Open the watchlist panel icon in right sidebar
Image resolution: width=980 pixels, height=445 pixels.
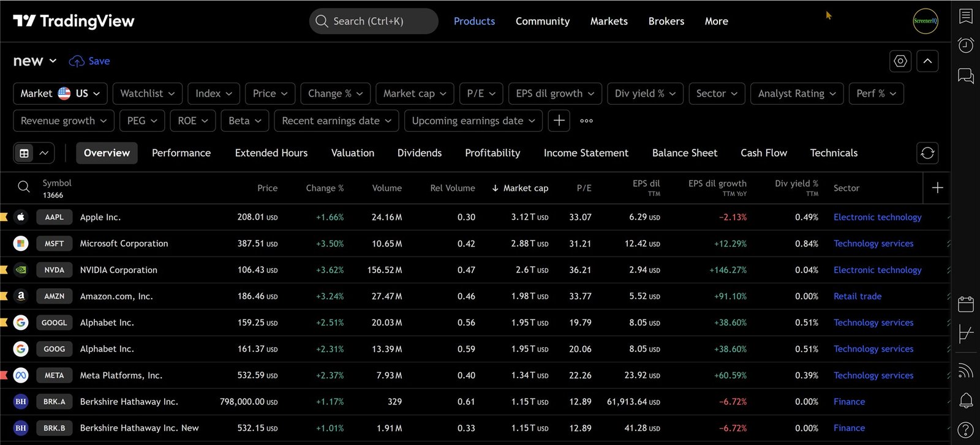[966, 17]
